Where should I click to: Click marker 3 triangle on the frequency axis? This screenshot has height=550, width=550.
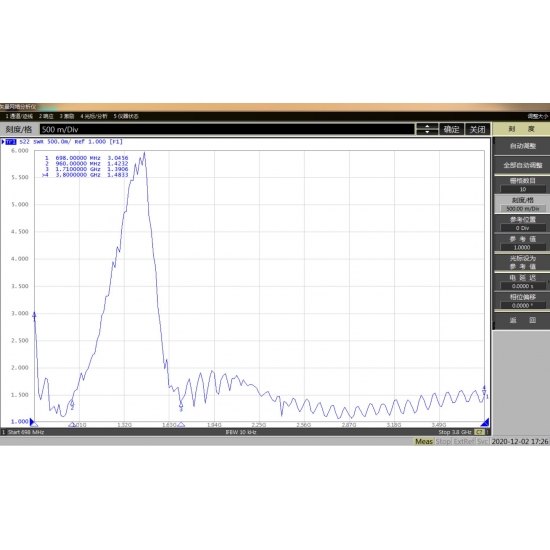pos(181,425)
